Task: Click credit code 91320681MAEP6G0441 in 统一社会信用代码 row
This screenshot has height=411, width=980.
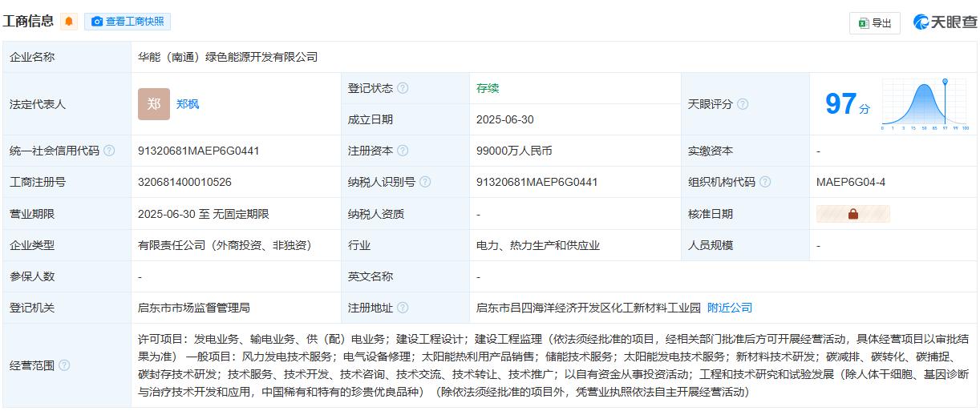Action: pos(199,151)
